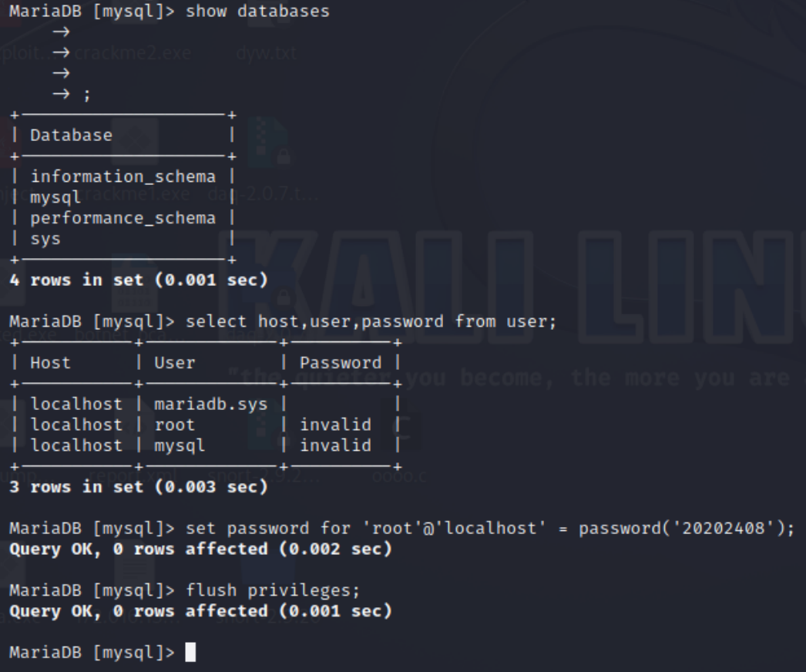This screenshot has height=672, width=806.
Task: Click the performance_schema database row
Action: point(123,218)
